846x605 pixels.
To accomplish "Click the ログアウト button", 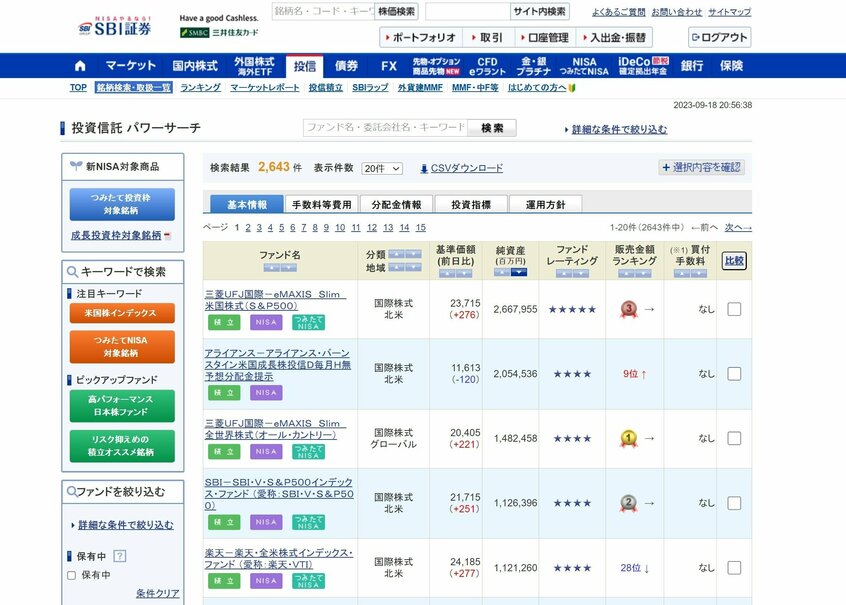I will click(720, 37).
